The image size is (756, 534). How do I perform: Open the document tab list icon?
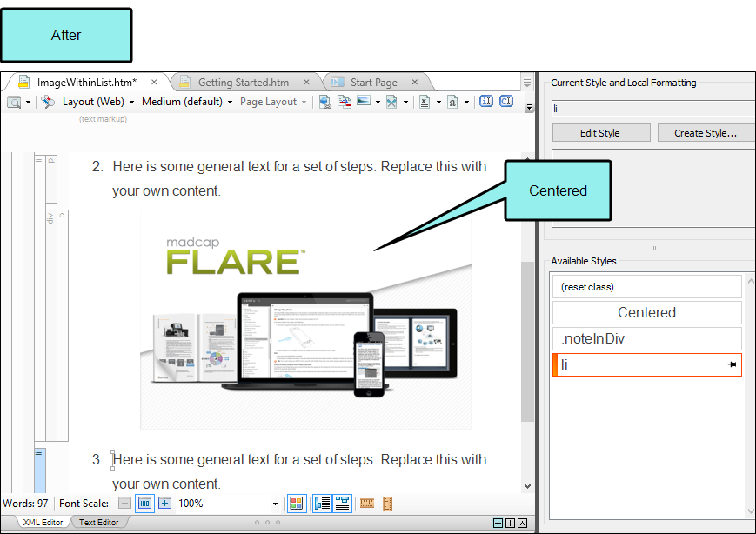tap(527, 81)
